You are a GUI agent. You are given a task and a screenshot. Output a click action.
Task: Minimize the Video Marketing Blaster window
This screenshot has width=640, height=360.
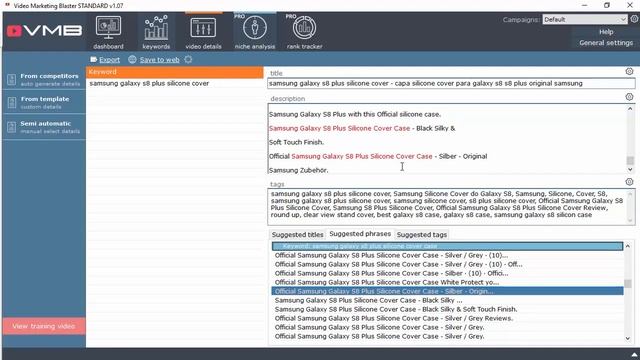click(584, 5)
